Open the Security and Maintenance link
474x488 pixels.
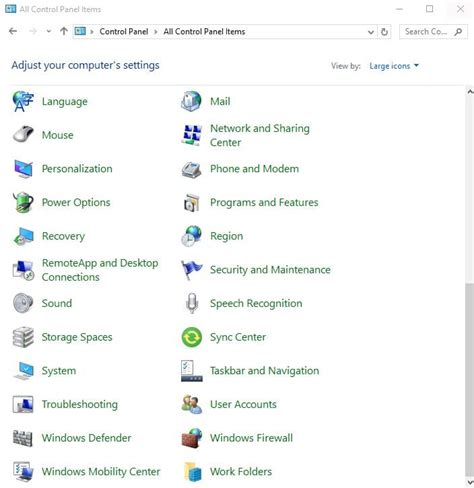(x=270, y=270)
